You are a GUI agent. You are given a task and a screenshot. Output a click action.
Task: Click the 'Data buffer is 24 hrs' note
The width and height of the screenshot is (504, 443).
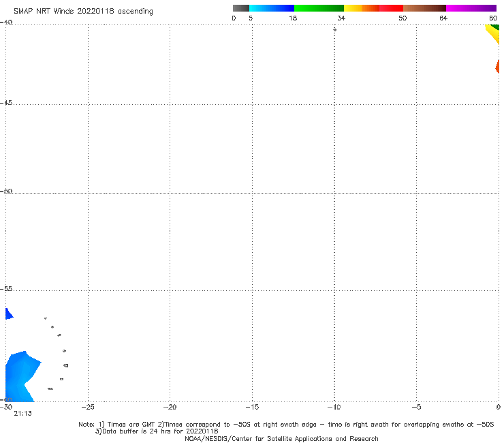pos(157,431)
